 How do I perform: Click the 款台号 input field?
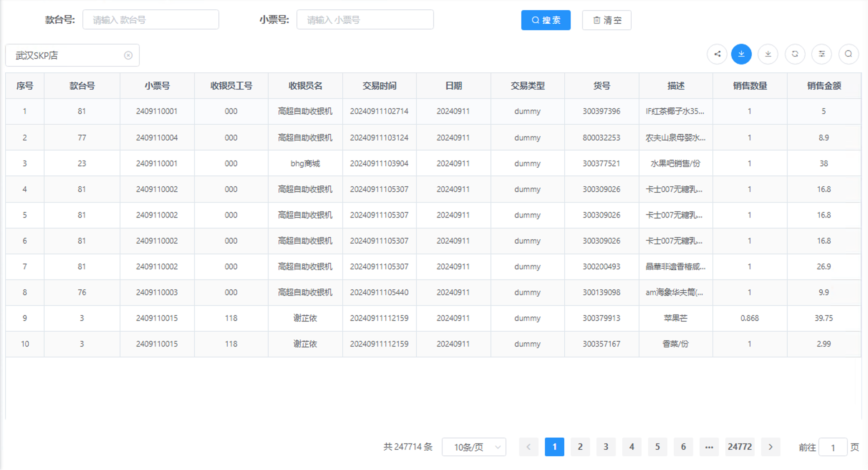click(151, 19)
